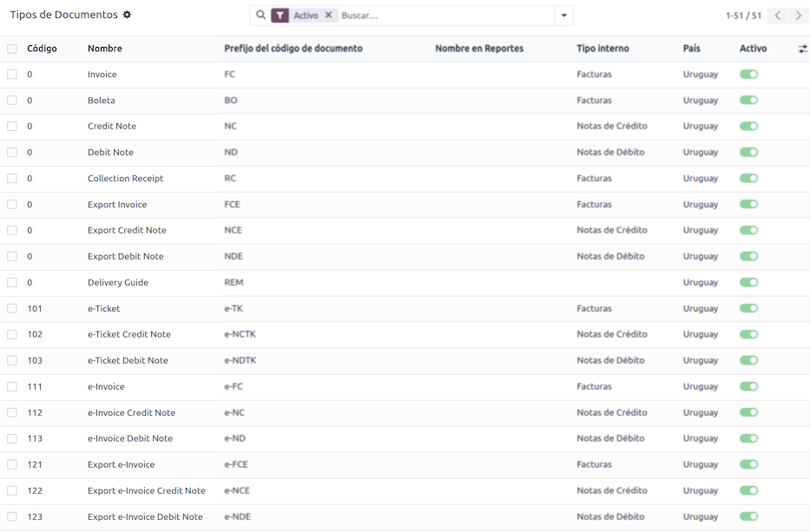The height and width of the screenshot is (532, 810).
Task: Click the 1-51 / 51 pager counter
Action: coord(743,16)
